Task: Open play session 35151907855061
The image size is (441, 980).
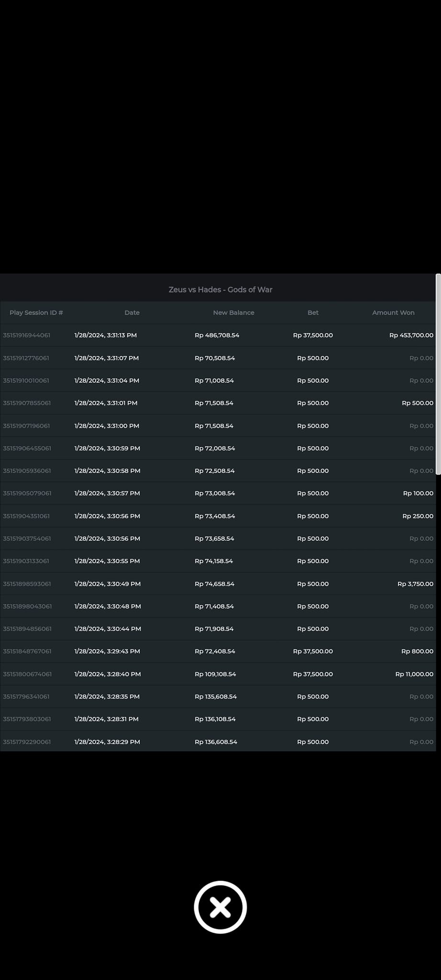Action: 27,403
